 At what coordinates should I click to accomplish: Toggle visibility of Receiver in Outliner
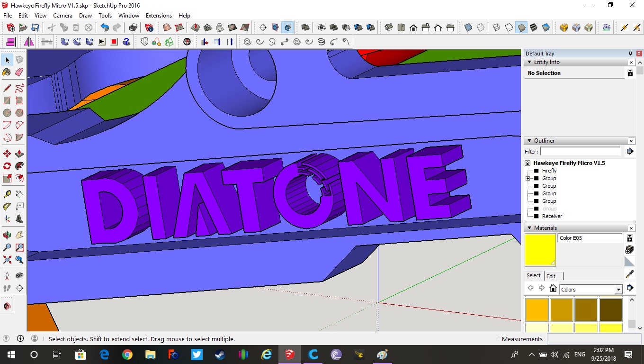[x=537, y=216]
